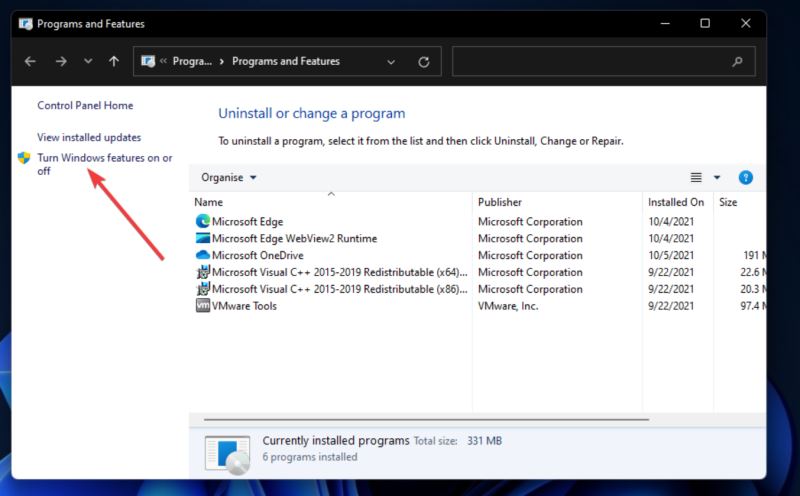The width and height of the screenshot is (800, 496).
Task: Select the VMware Tools icon
Action: (203, 305)
